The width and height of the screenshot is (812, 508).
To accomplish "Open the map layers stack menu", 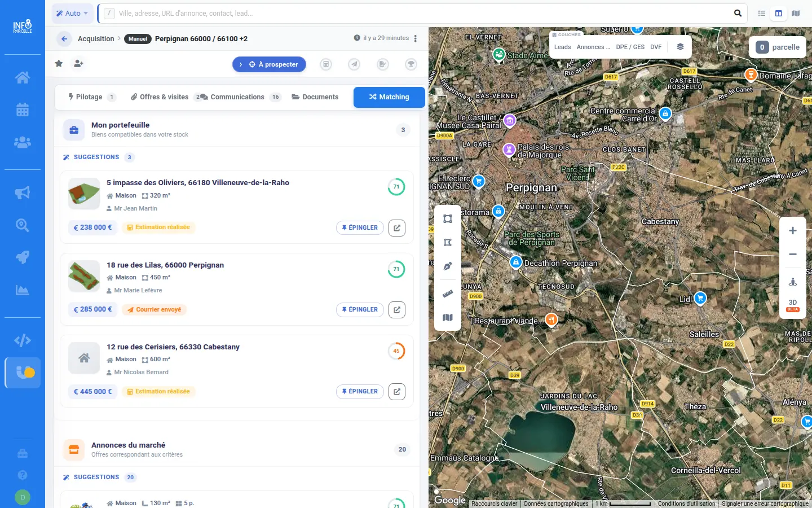I will 680,47.
